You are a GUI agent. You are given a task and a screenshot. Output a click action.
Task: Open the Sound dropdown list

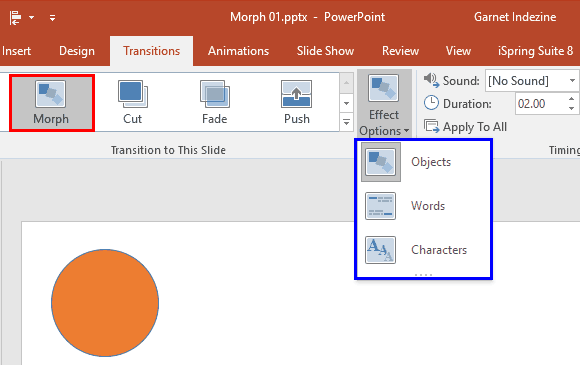[x=572, y=81]
